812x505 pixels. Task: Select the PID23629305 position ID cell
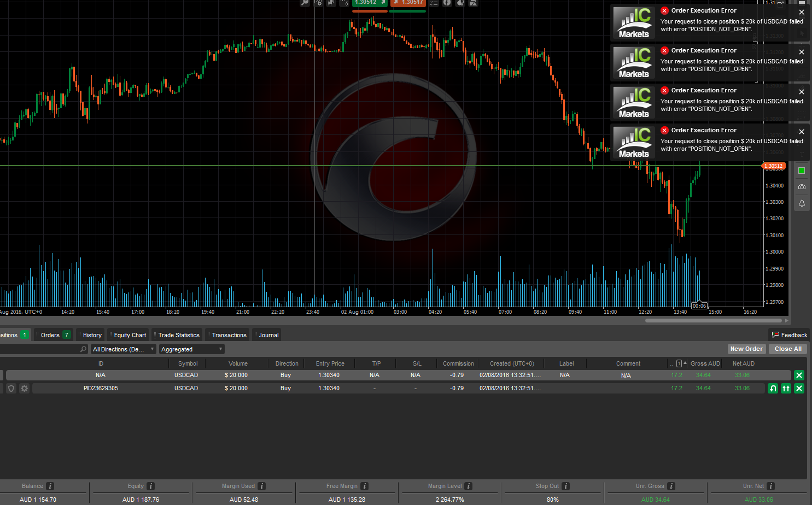(x=101, y=388)
